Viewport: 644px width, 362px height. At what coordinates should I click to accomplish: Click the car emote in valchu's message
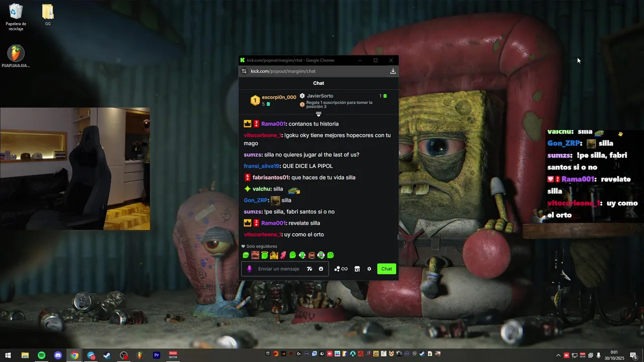pos(294,190)
